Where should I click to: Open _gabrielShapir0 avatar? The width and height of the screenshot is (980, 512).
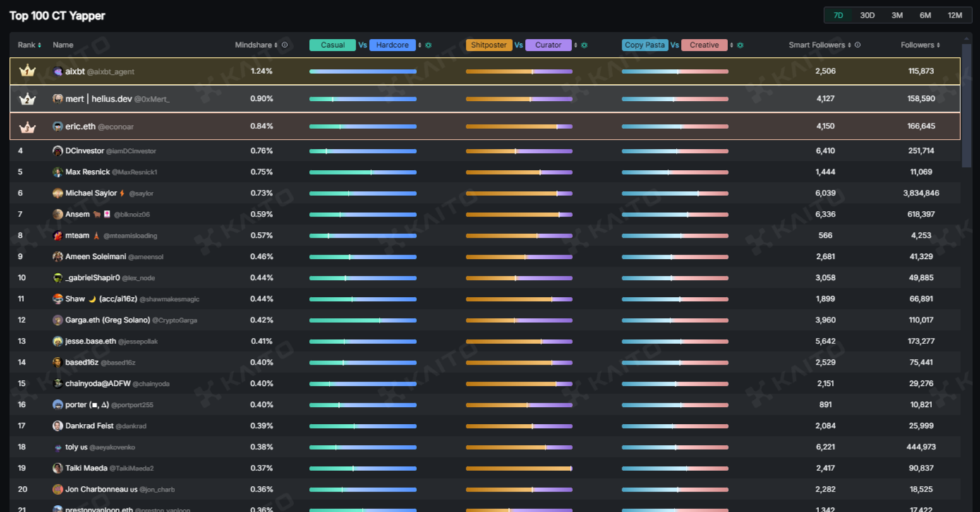tap(58, 278)
